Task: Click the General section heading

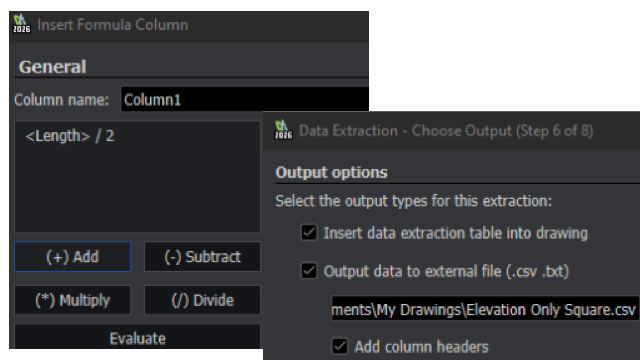Action: (53, 67)
